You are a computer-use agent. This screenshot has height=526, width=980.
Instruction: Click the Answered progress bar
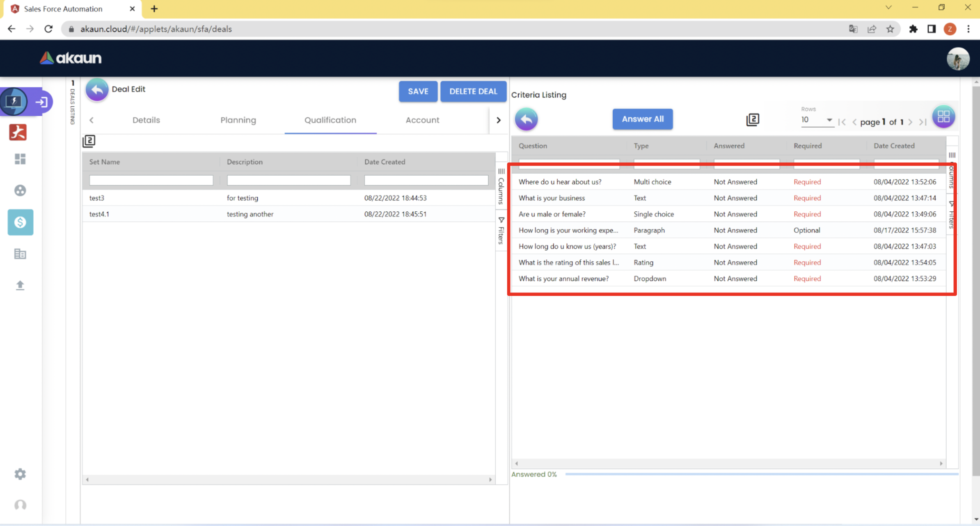click(761, 474)
